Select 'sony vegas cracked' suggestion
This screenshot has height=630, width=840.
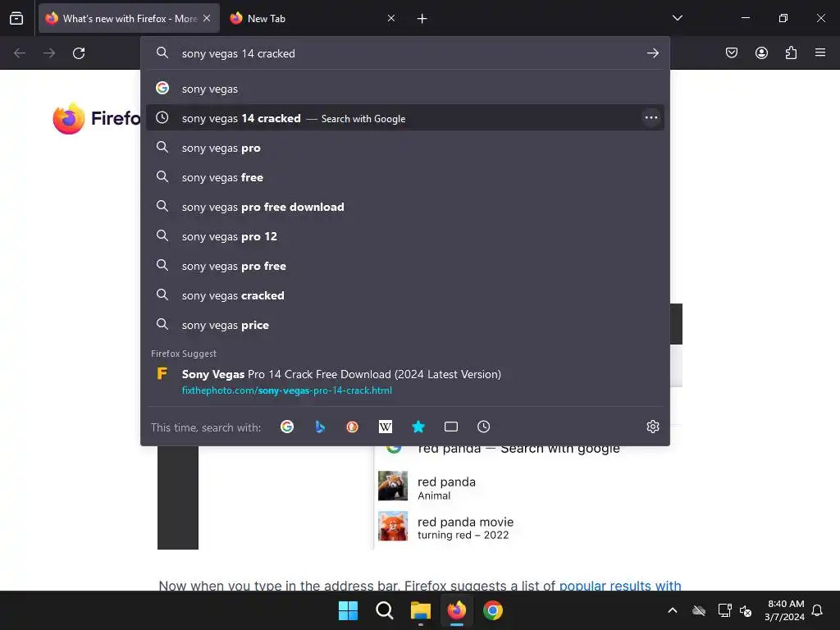405,295
